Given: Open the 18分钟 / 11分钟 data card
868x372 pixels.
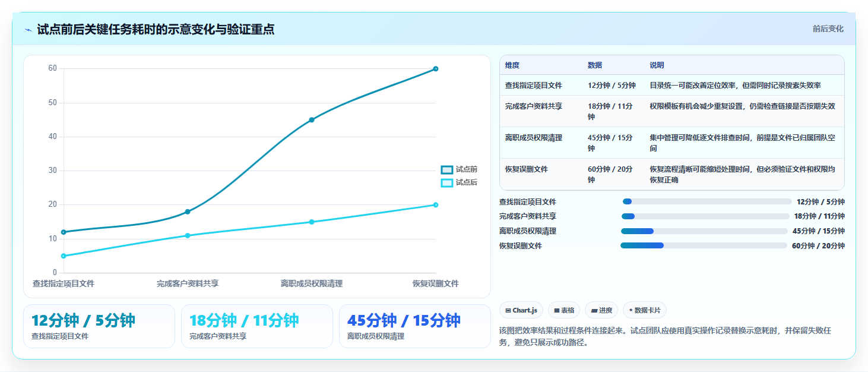Looking at the screenshot, I should (257, 326).
